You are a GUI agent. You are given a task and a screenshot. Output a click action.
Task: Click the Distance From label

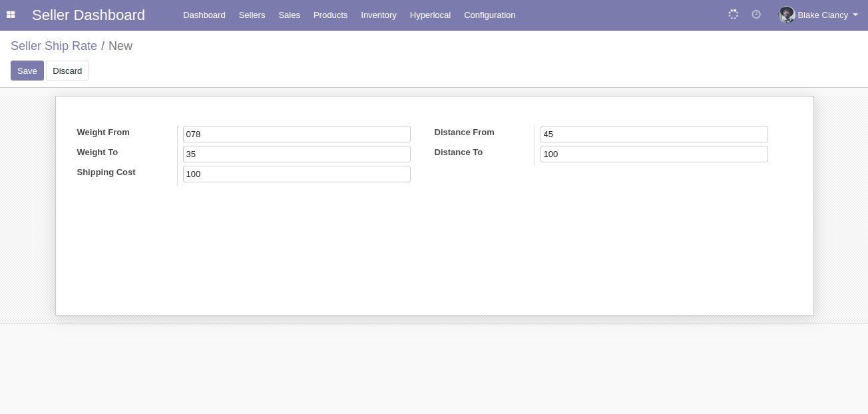pyautogui.click(x=465, y=132)
